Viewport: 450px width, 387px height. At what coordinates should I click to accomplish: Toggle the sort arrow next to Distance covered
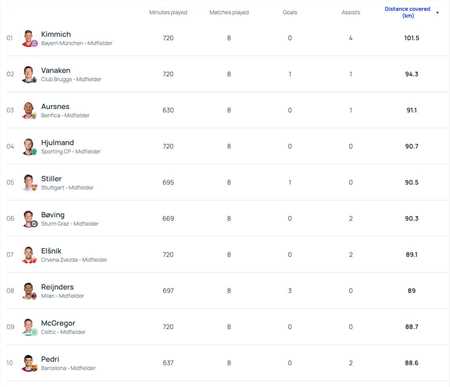click(x=437, y=13)
